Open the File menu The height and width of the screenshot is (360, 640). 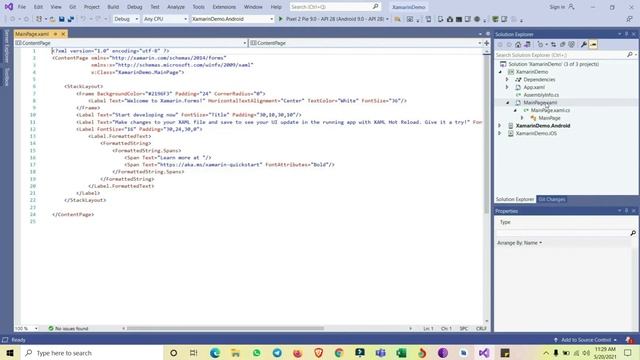coord(22,7)
